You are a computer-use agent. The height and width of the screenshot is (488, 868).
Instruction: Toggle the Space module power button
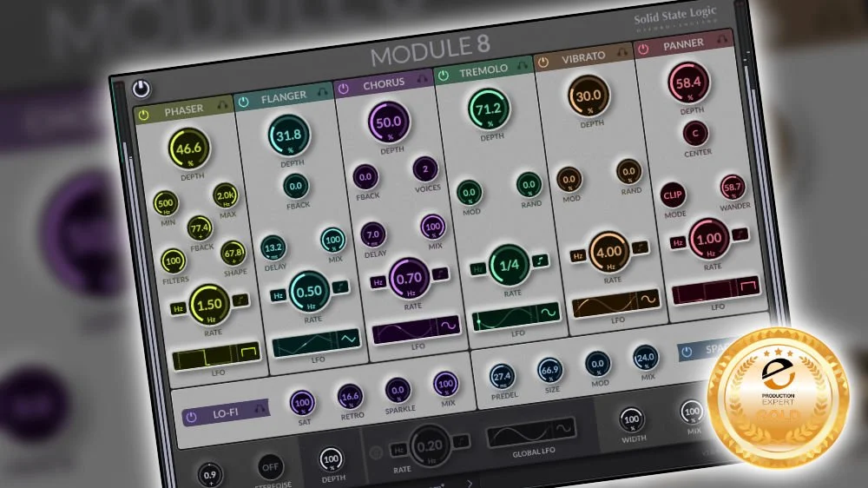(687, 352)
